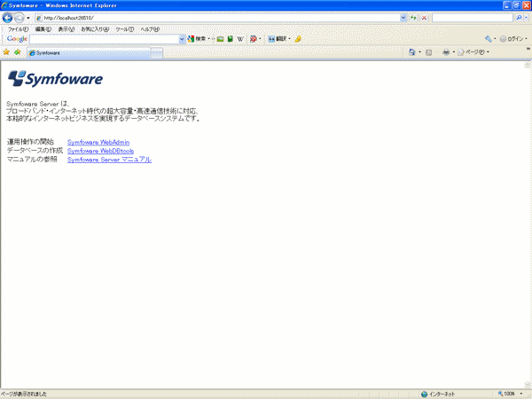532x399 pixels.
Task: Click the red Stop loading icon
Action: point(424,18)
